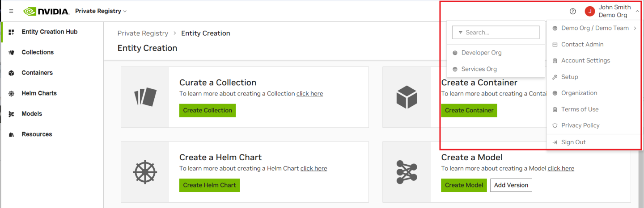Open the help question mark icon
The width and height of the screenshot is (644, 208).
(573, 11)
